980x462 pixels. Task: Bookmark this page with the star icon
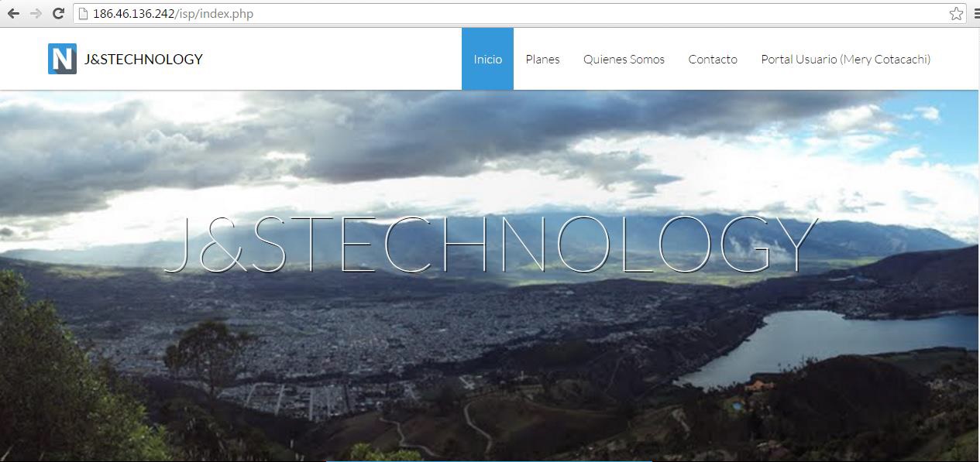[956, 13]
